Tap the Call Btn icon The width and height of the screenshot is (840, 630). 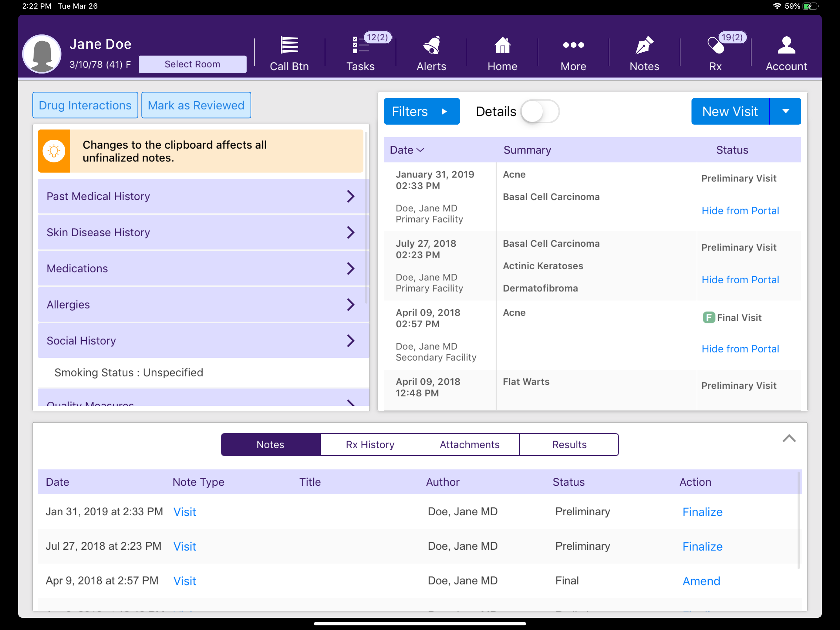click(289, 45)
